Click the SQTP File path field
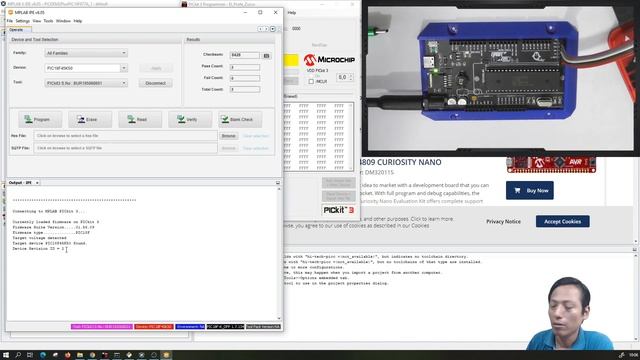This screenshot has height=360, width=640. [x=126, y=148]
